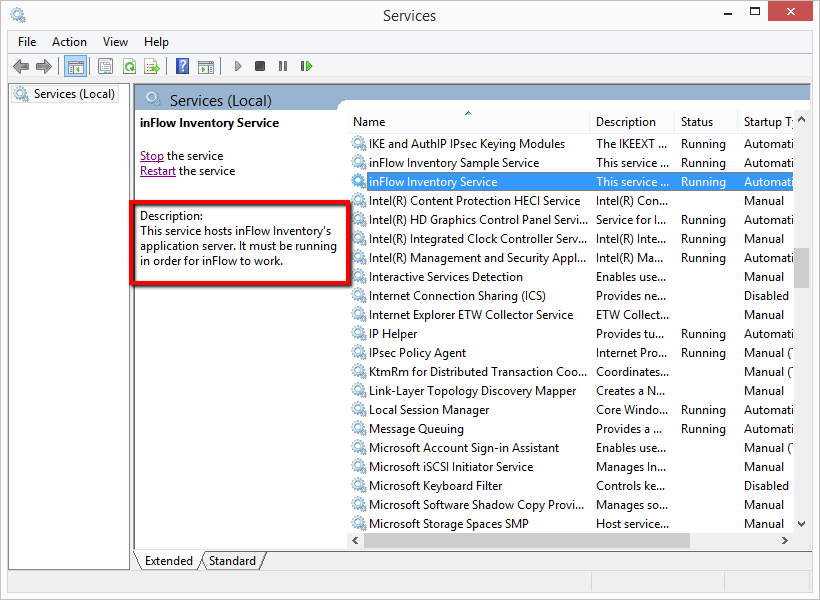Viewport: 820px width, 600px height.
Task: Sort by the Startup Type column header
Action: [766, 122]
